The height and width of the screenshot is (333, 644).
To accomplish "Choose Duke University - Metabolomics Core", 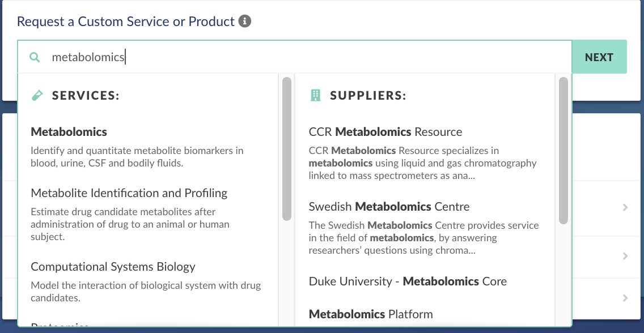I will (x=408, y=281).
